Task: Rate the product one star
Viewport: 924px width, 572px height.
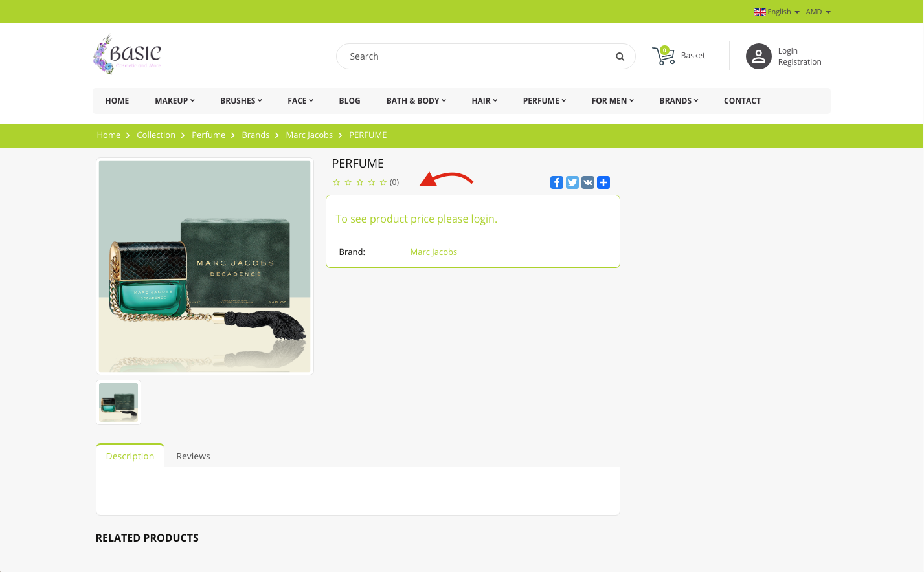Action: pos(336,182)
